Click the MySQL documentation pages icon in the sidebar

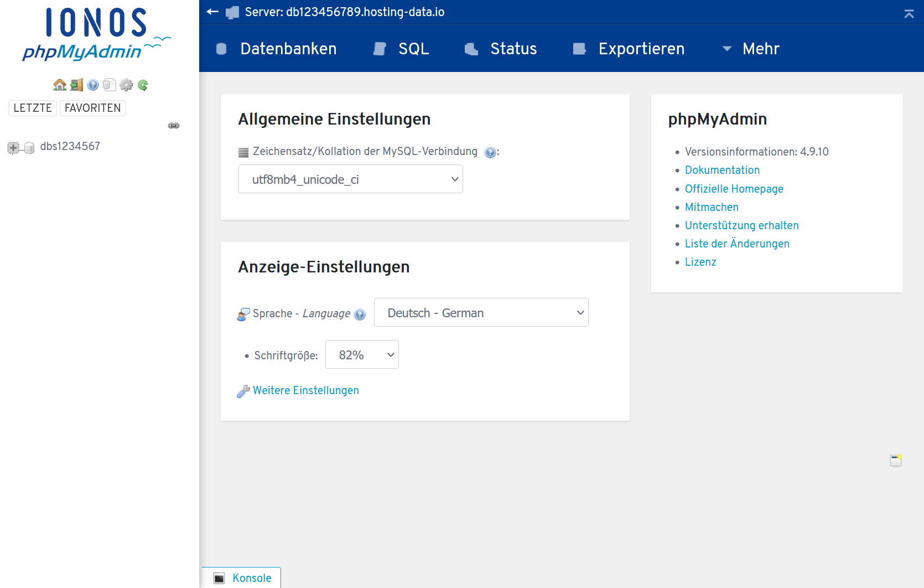[110, 85]
